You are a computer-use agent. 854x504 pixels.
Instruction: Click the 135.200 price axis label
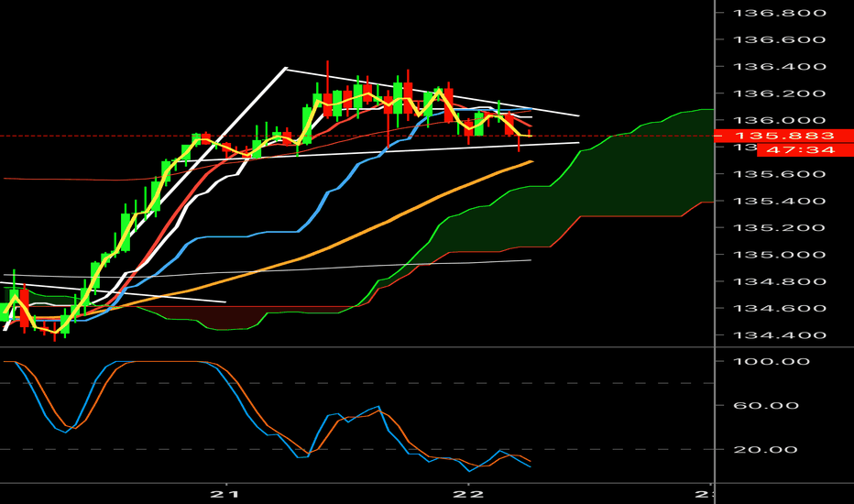point(780,228)
